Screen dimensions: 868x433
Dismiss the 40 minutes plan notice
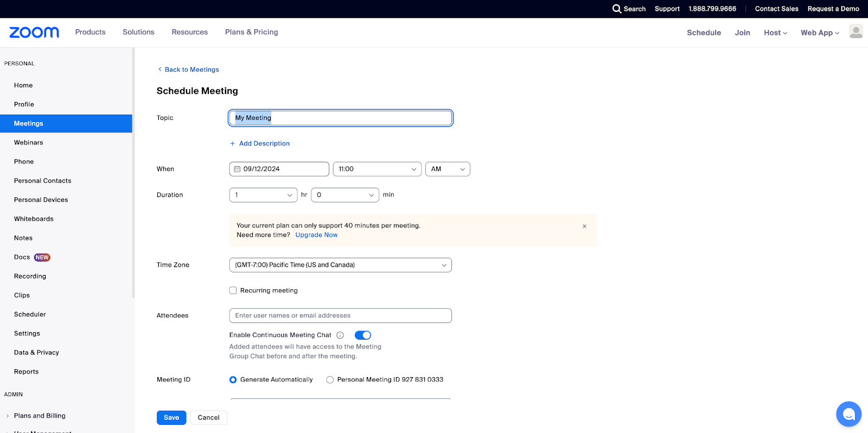pos(584,226)
